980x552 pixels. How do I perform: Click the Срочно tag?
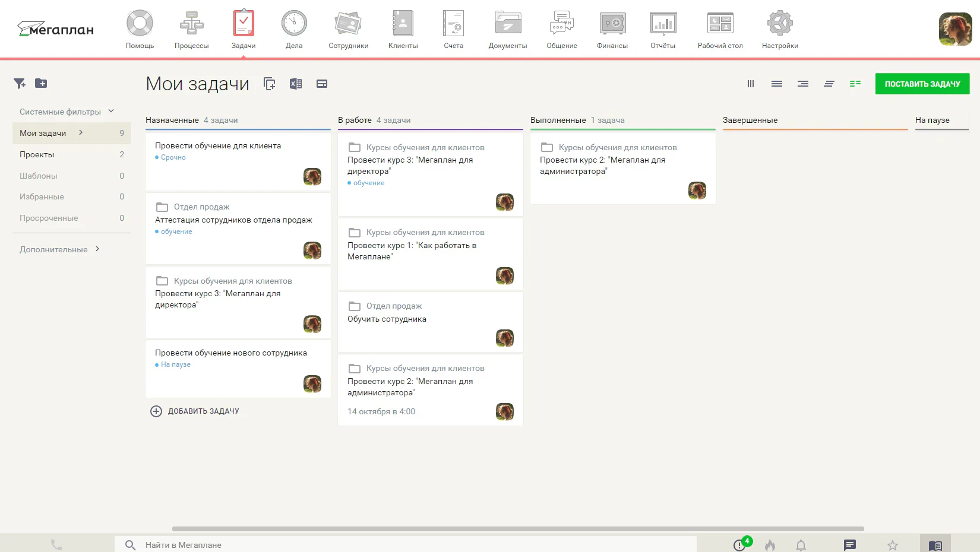[x=170, y=157]
